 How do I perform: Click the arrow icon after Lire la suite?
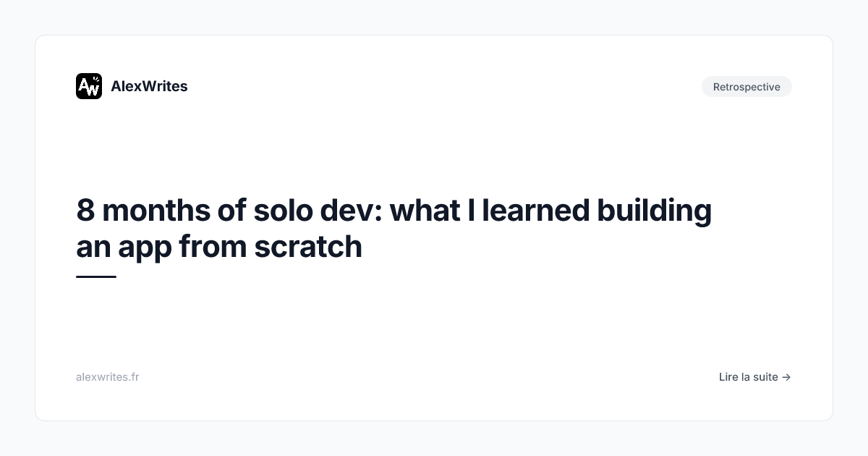point(786,377)
